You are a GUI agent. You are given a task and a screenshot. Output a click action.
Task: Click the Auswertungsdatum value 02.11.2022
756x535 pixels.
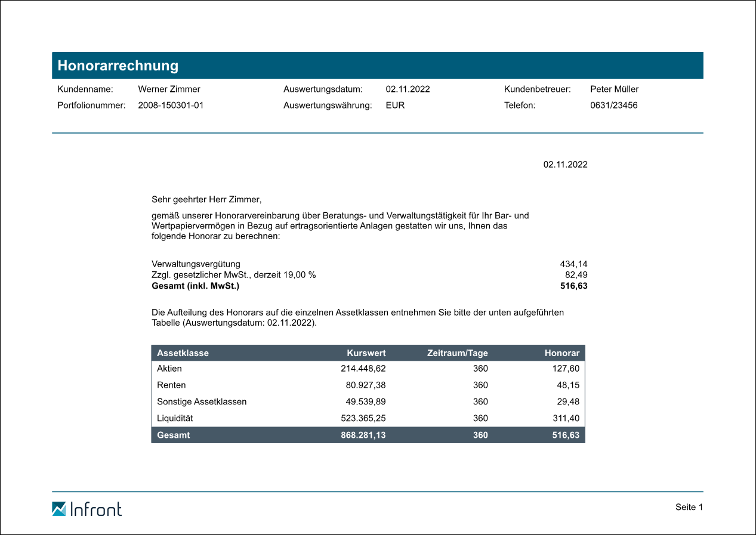tap(408, 89)
